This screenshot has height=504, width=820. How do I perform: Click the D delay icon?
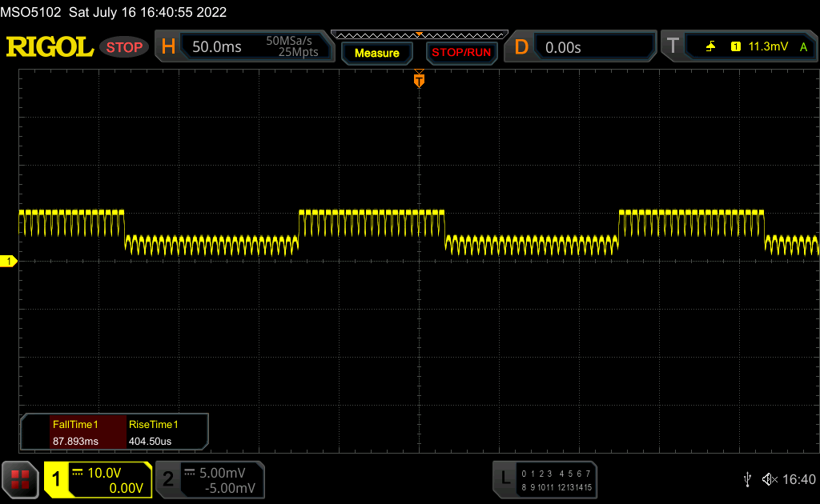[x=521, y=47]
